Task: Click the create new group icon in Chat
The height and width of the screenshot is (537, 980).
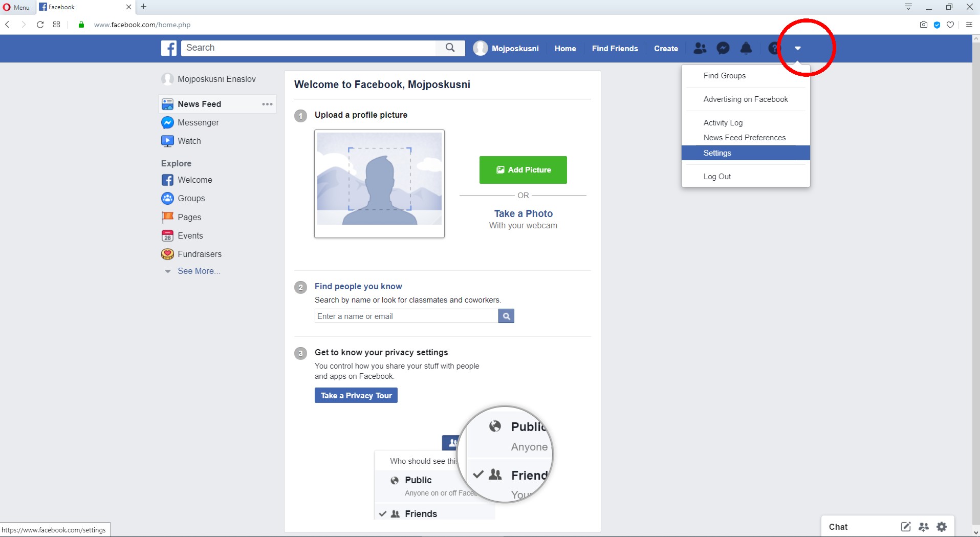Action: pyautogui.click(x=924, y=526)
